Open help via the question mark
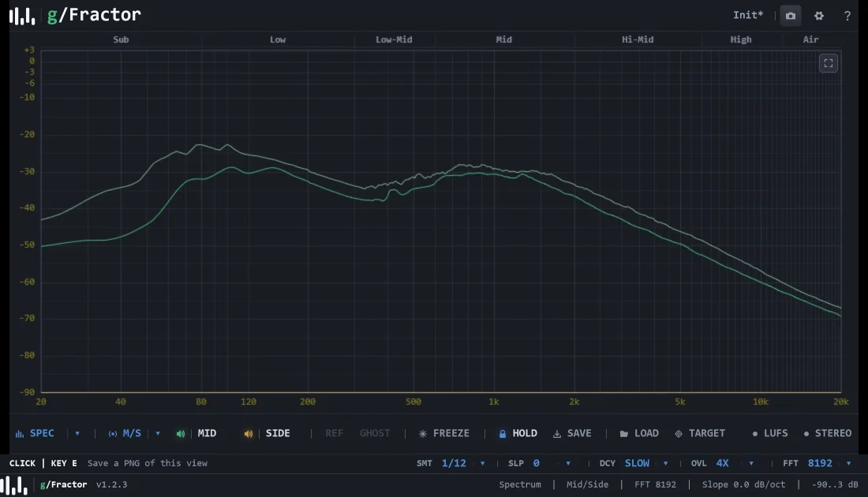 point(847,16)
